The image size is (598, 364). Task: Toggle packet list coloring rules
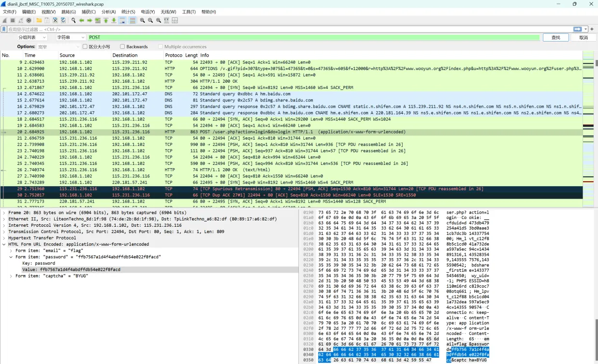pyautogui.click(x=132, y=20)
